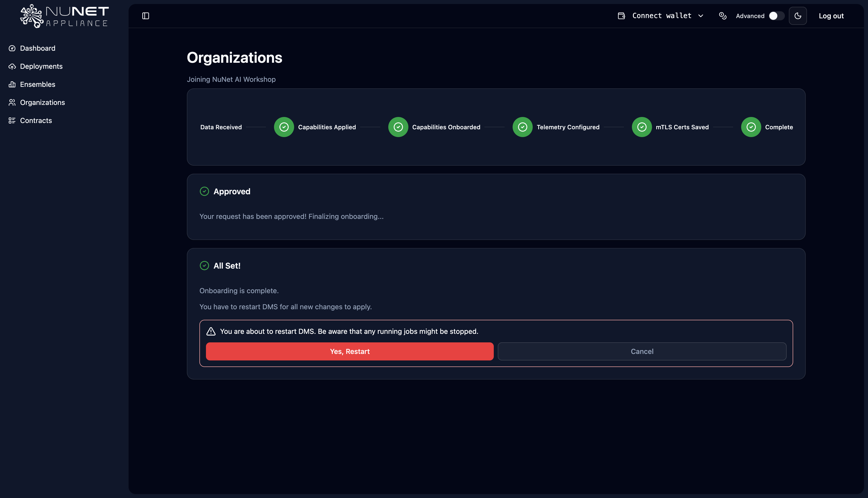Go to the Deployments page
The width and height of the screenshot is (868, 498).
click(x=41, y=66)
